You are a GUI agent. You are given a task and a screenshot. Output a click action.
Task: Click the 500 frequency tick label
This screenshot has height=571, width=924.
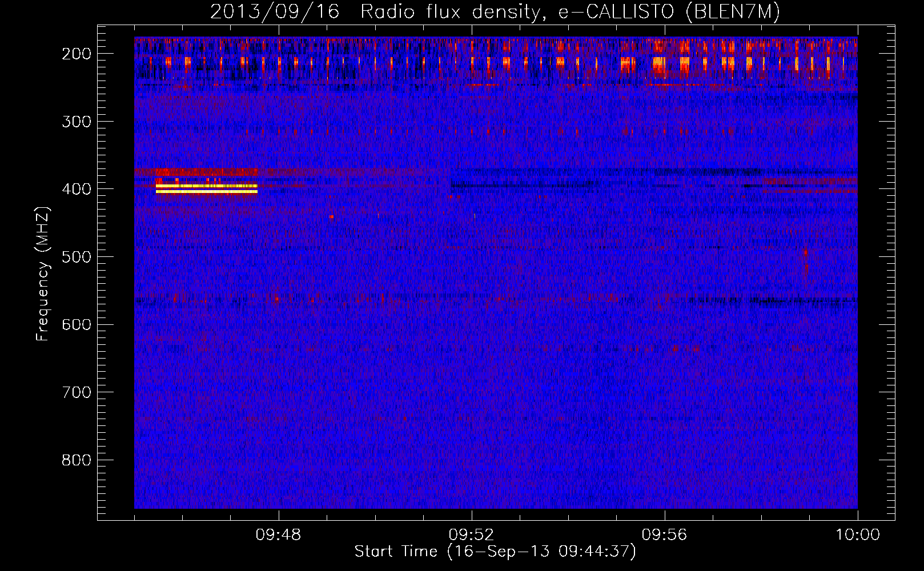pos(77,257)
